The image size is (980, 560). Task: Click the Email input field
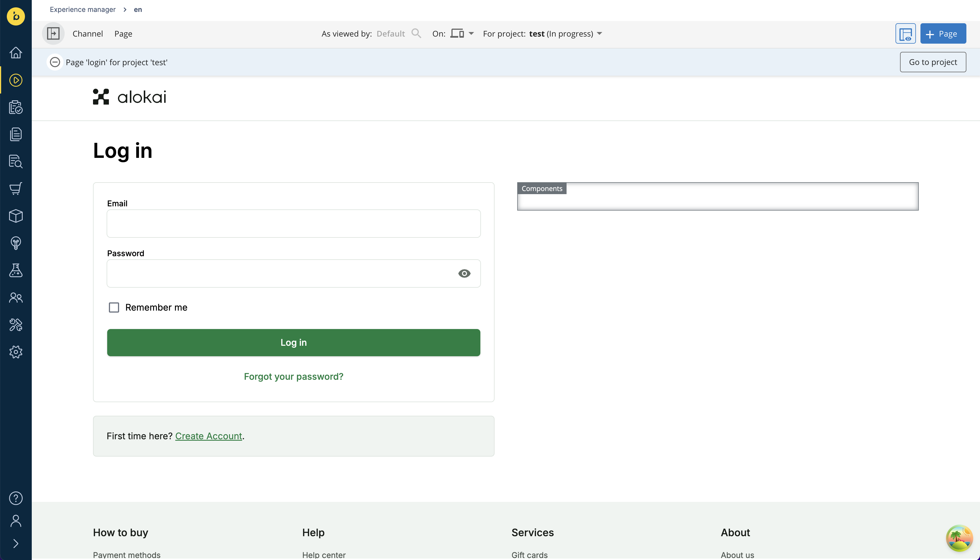293,223
